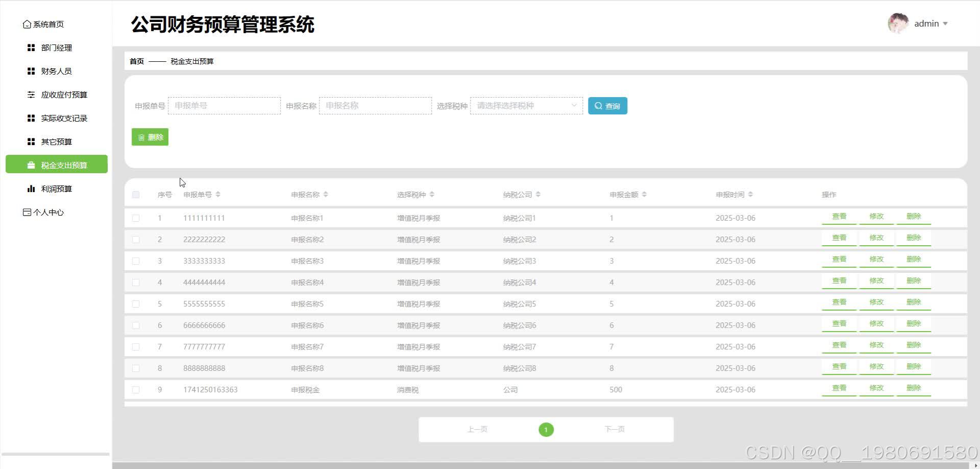Click the grid icon next to 其它预算
The width and height of the screenshot is (980, 469).
point(31,142)
